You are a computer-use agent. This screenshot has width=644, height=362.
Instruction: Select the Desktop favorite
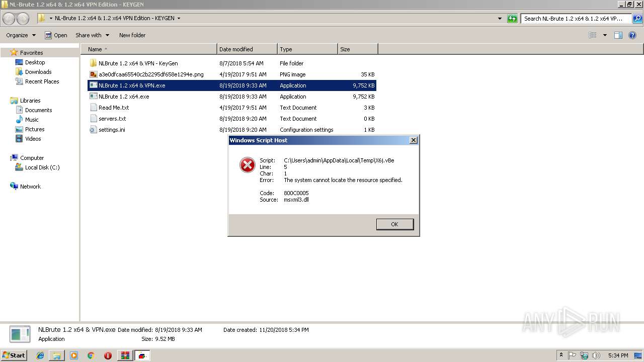(35, 62)
